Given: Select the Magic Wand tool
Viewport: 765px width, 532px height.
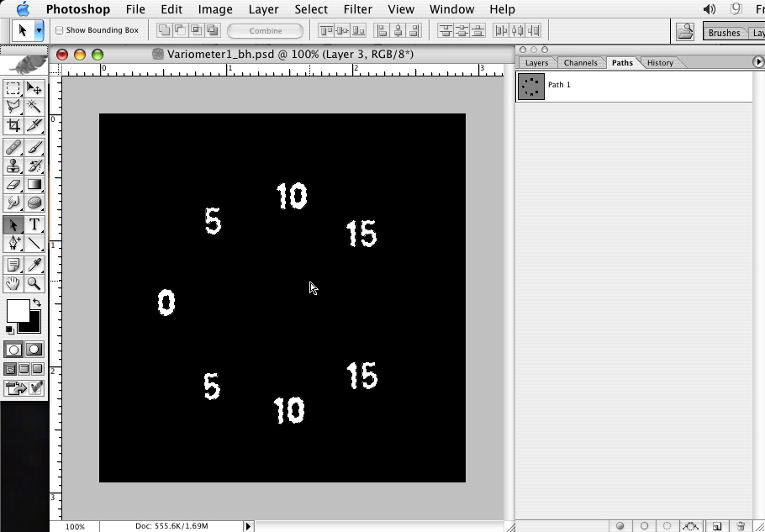Looking at the screenshot, I should 34,107.
